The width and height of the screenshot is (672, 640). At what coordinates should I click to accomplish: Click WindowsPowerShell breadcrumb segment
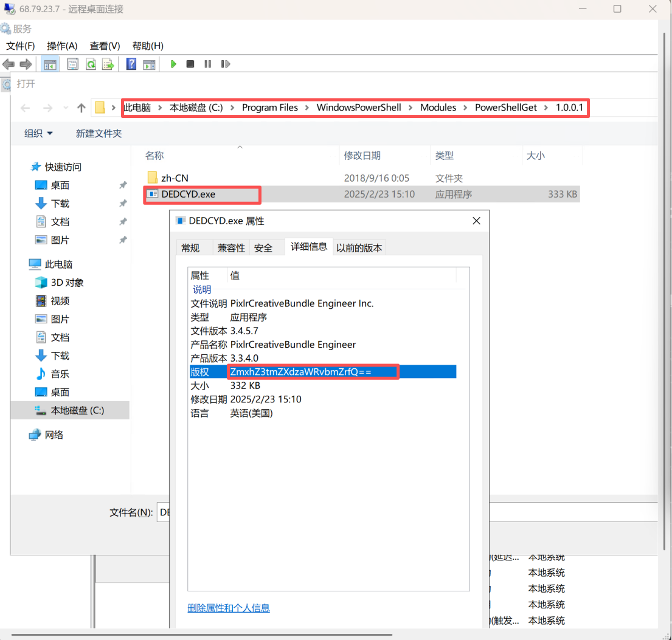click(x=359, y=108)
